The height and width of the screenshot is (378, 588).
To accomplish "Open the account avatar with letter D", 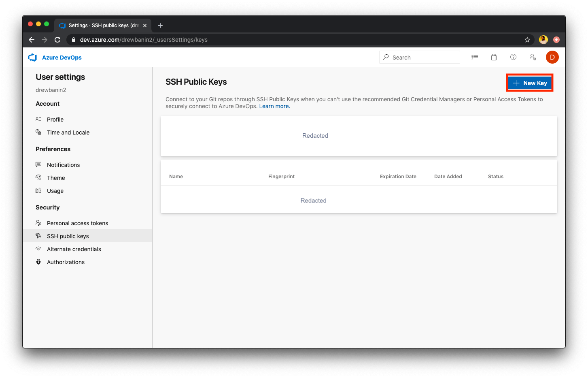I will coord(552,57).
